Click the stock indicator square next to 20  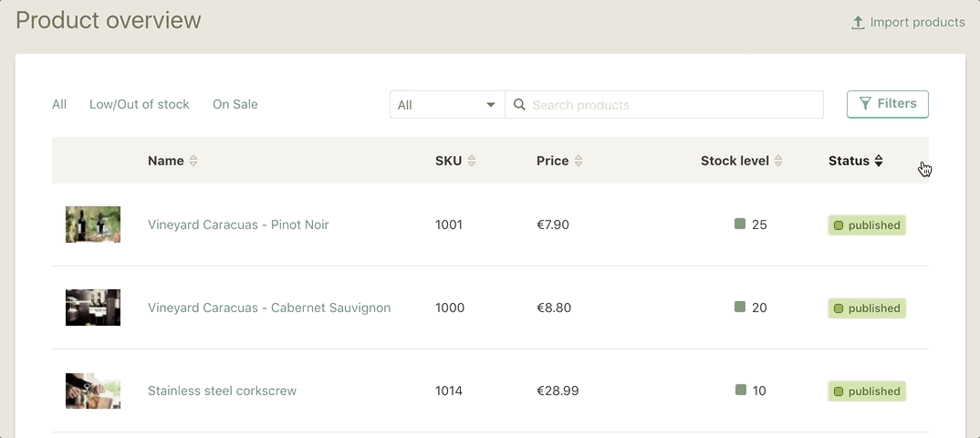[x=740, y=307]
